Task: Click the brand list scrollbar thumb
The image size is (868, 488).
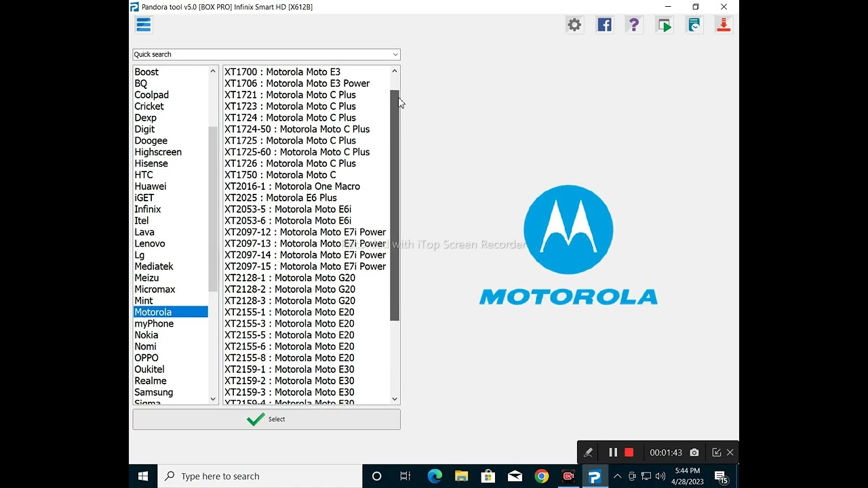Action: click(213, 208)
